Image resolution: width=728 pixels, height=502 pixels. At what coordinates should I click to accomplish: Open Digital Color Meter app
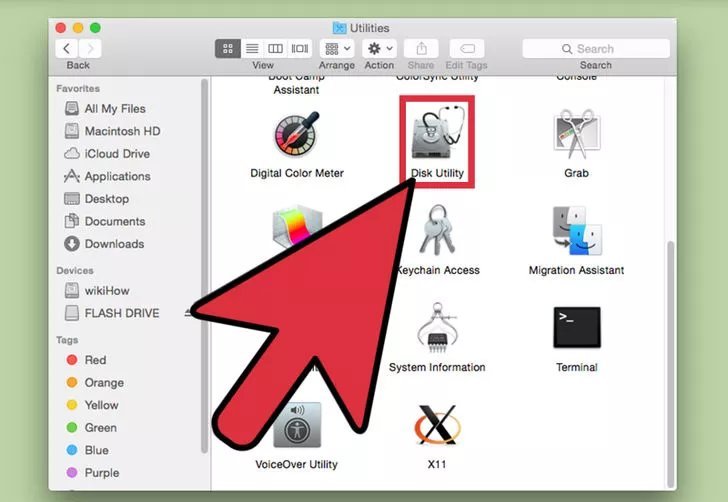coord(297,145)
